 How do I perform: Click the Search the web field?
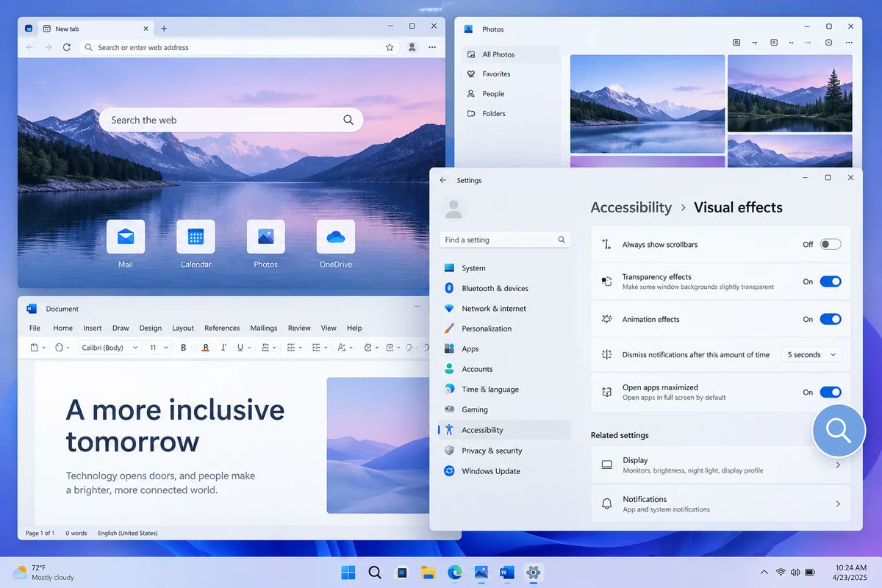231,120
